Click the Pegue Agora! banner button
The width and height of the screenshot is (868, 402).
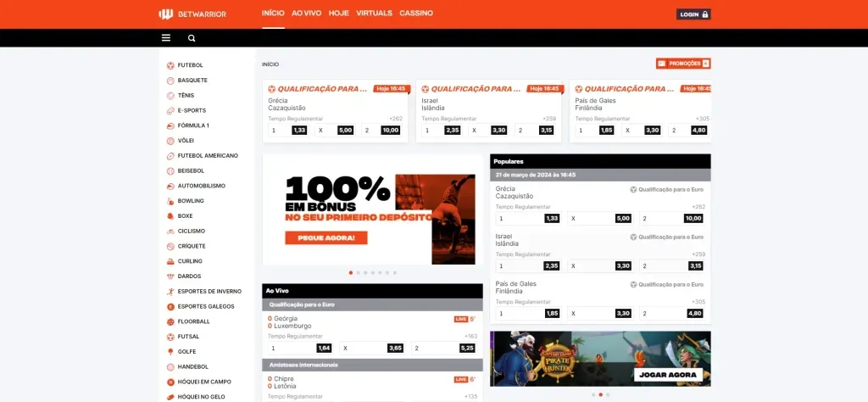click(326, 238)
